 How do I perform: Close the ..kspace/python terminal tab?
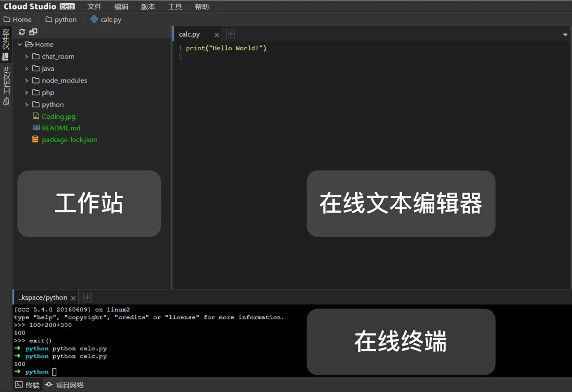73,298
